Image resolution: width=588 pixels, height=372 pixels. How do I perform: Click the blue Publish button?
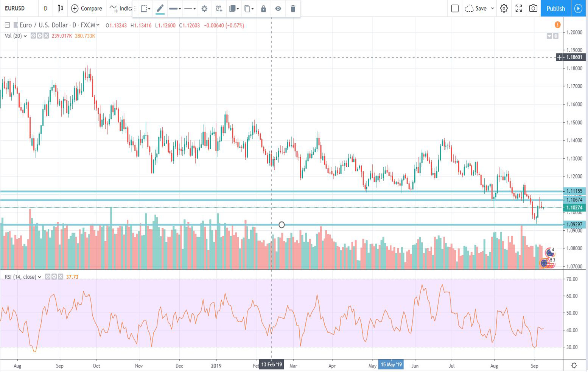pyautogui.click(x=555, y=8)
